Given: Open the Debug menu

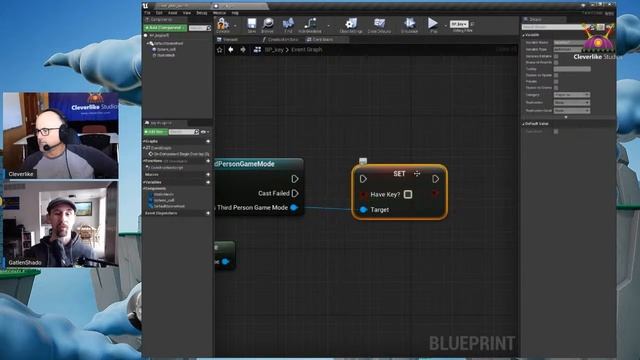Looking at the screenshot, I should pyautogui.click(x=202, y=13).
